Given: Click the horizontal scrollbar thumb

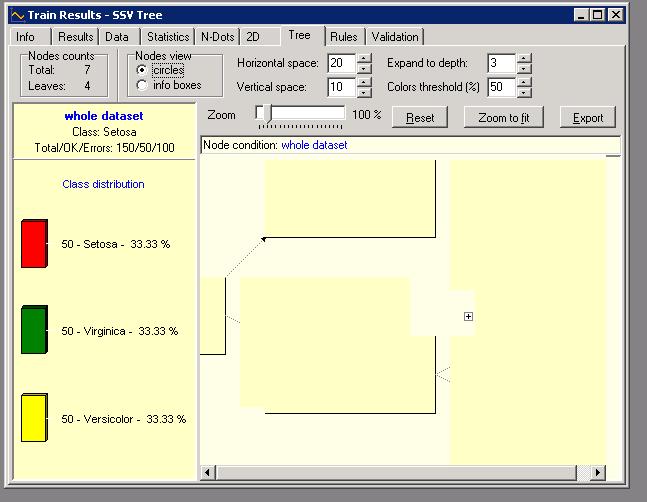Looking at the screenshot, I should (396, 473).
